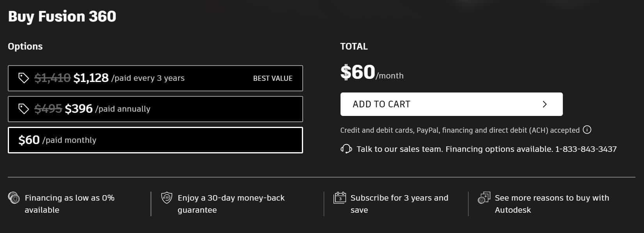Click the financing coins icon
This screenshot has width=644, height=233.
click(x=14, y=198)
